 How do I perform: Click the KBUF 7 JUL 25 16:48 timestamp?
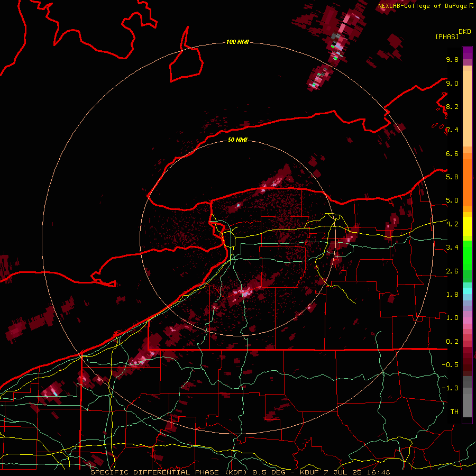pos(345,472)
